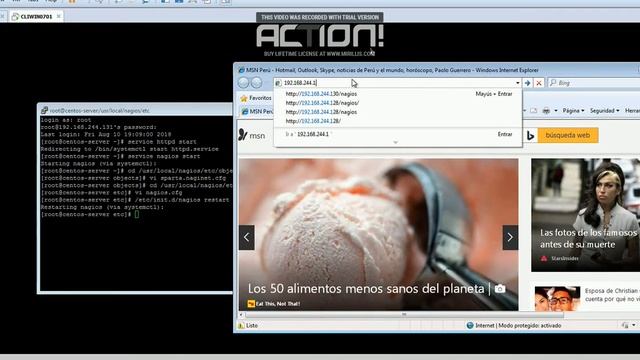640x360 pixels.
Task: Select the CLIWIN0701 virtual machine tab
Action: coord(36,16)
